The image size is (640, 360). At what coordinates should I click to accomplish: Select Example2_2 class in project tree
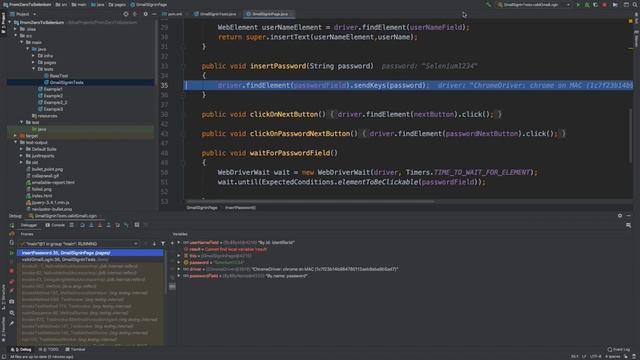coord(55,102)
